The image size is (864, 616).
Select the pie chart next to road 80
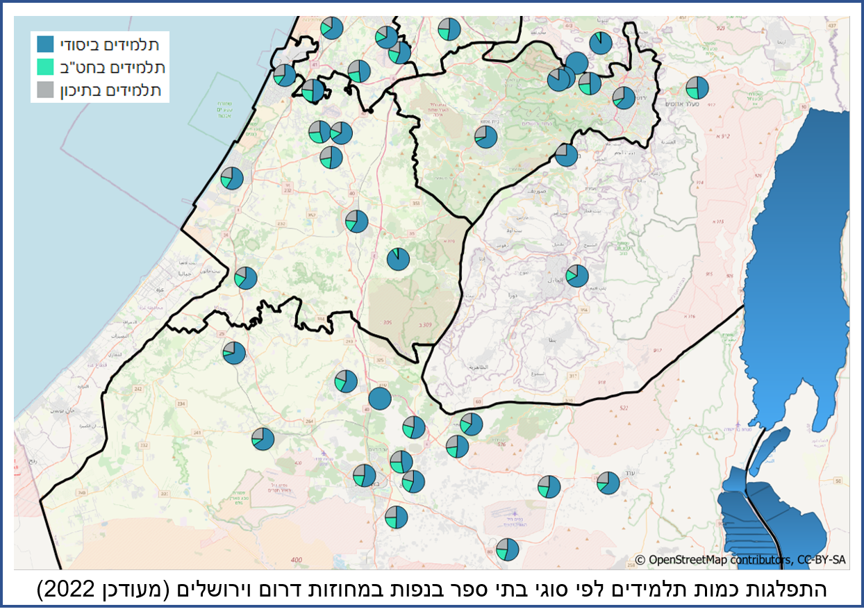508,549
